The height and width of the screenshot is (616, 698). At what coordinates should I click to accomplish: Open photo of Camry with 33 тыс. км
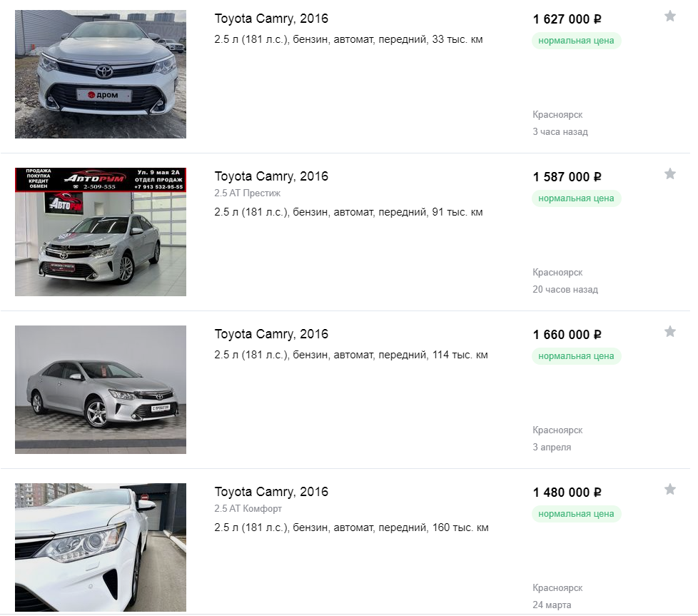point(101,74)
